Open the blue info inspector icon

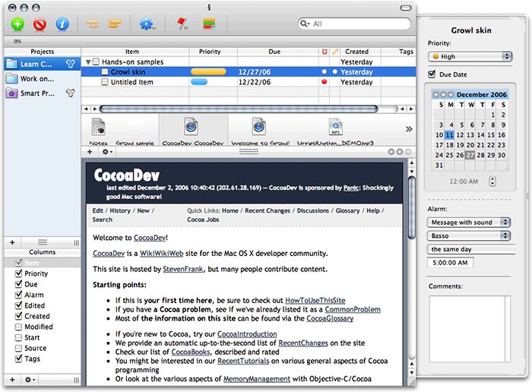point(62,24)
